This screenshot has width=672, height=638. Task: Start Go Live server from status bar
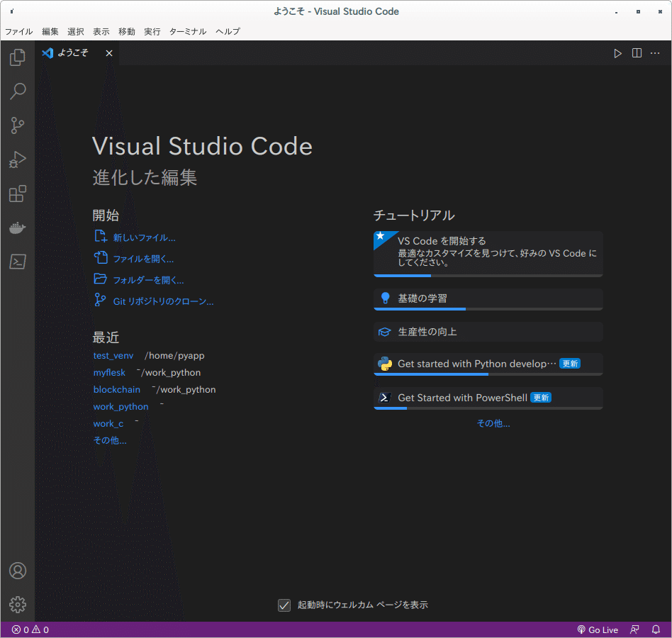[x=598, y=630]
